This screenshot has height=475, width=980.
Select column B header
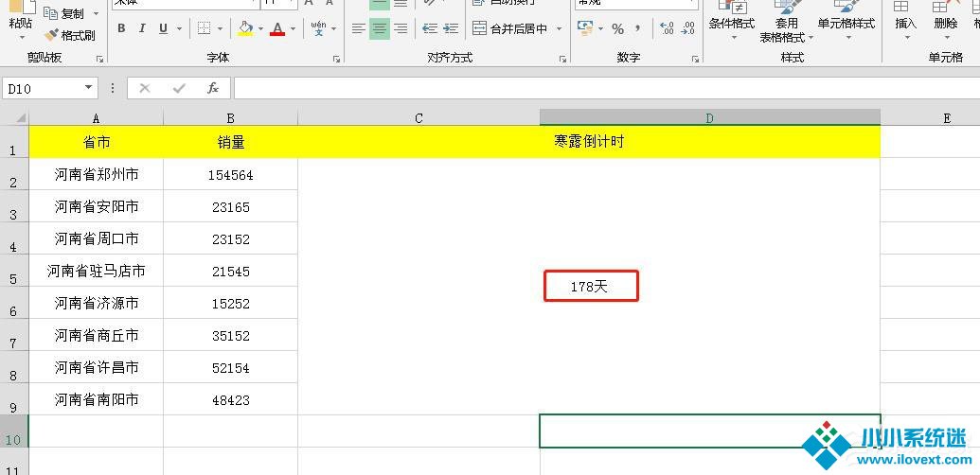(x=231, y=118)
